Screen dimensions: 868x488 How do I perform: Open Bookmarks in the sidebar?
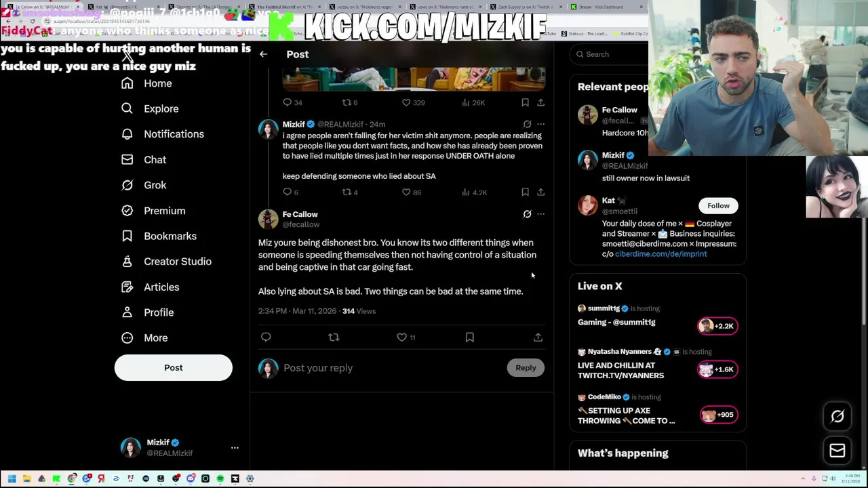(x=159, y=236)
